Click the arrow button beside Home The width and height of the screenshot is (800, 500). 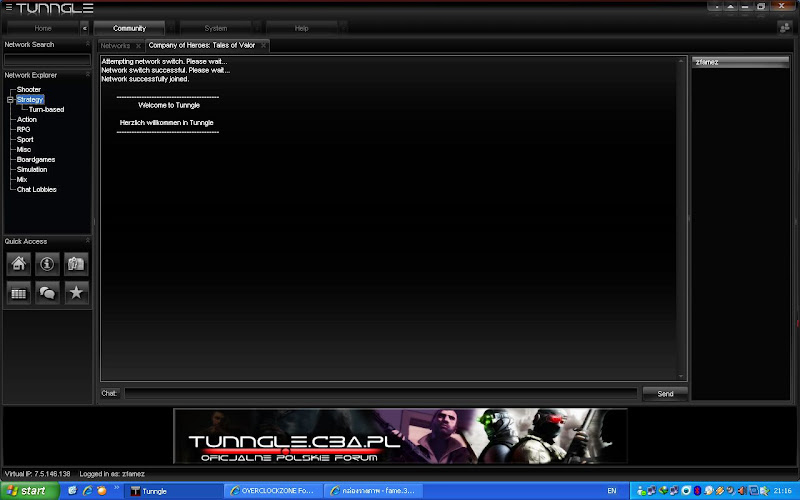[x=85, y=28]
